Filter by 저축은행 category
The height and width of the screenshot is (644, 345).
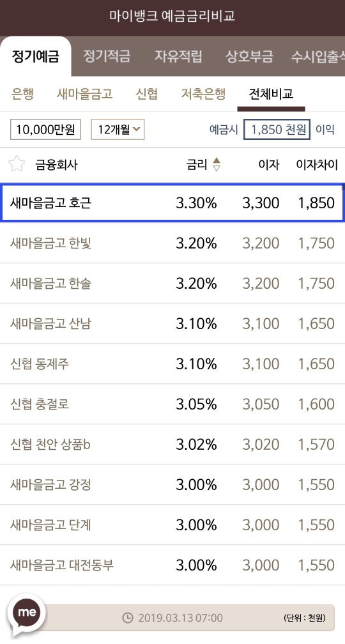(203, 94)
